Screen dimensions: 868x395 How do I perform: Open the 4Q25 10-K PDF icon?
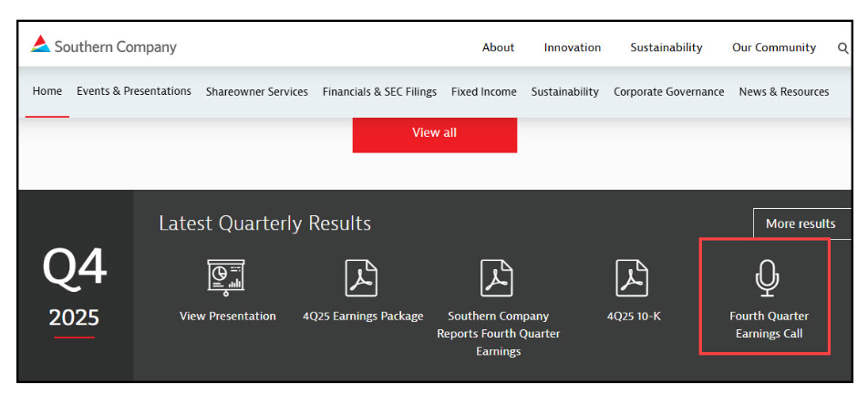pos(632,277)
